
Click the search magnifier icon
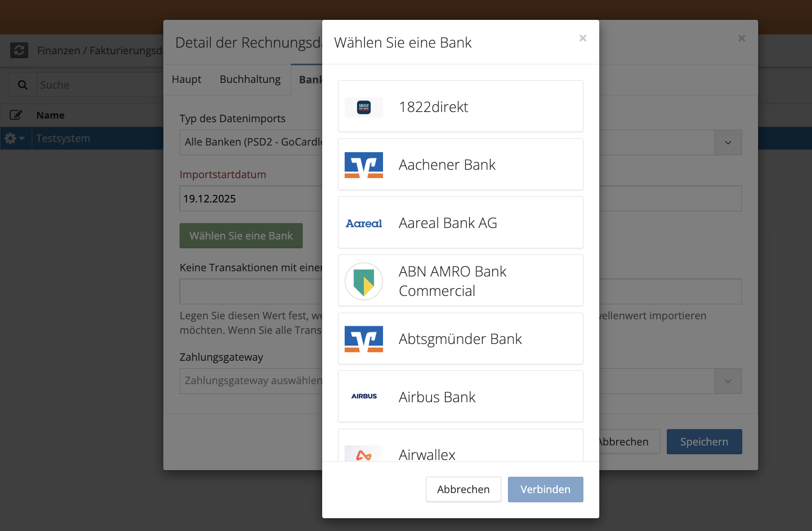(23, 85)
